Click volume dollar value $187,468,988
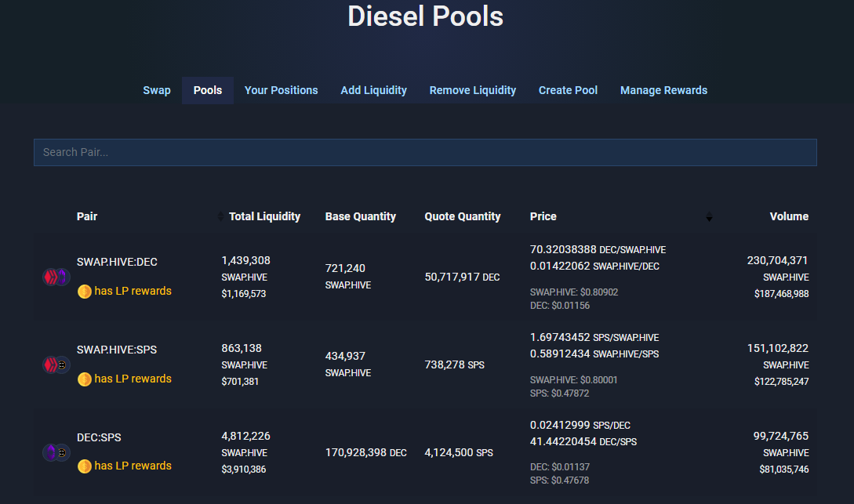The image size is (854, 504). (x=781, y=294)
